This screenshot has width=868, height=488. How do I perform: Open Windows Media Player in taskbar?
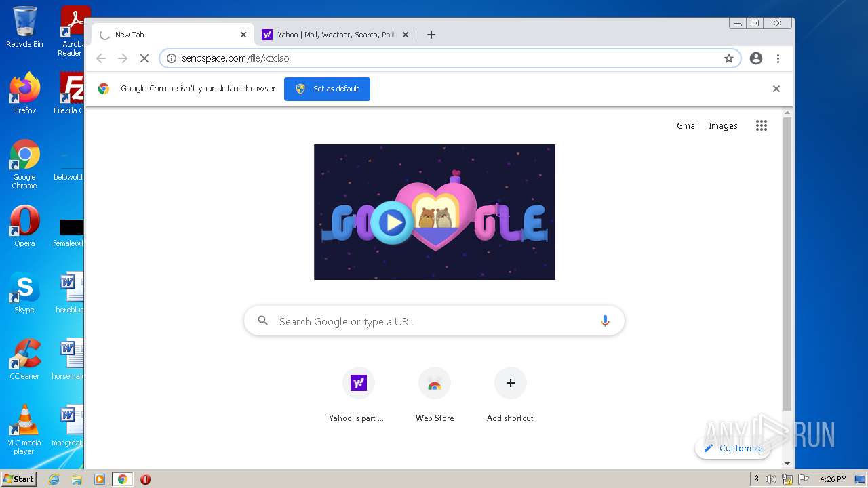pyautogui.click(x=100, y=479)
